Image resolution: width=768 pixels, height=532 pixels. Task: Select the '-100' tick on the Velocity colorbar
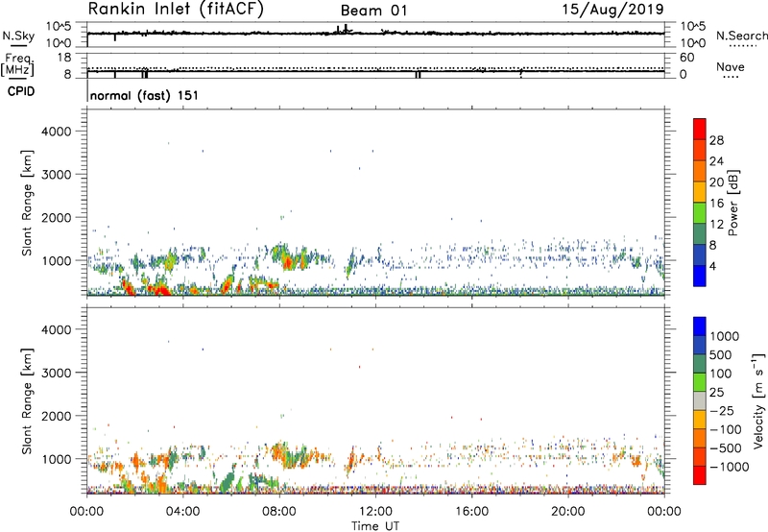coord(725,429)
